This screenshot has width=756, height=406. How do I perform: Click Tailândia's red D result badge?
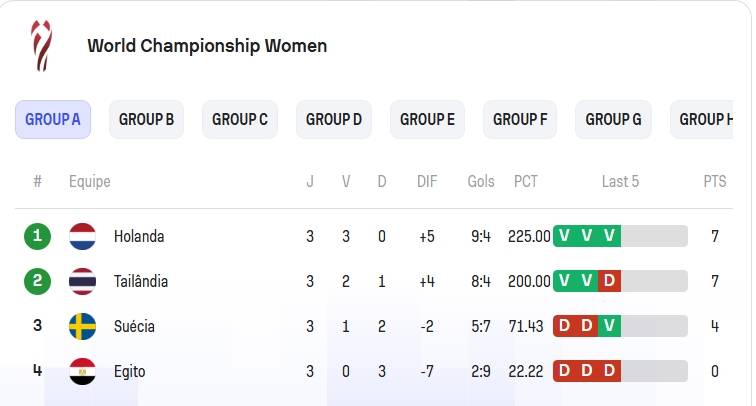(x=609, y=281)
